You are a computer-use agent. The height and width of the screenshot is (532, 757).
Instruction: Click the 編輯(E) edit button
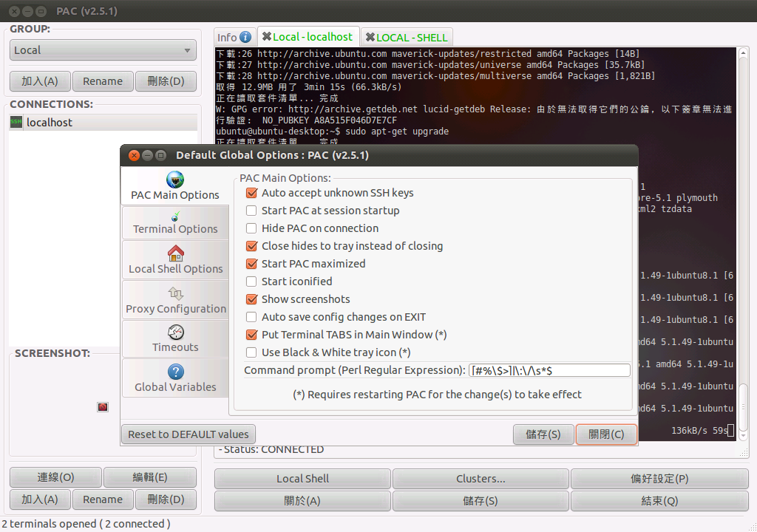pyautogui.click(x=150, y=477)
